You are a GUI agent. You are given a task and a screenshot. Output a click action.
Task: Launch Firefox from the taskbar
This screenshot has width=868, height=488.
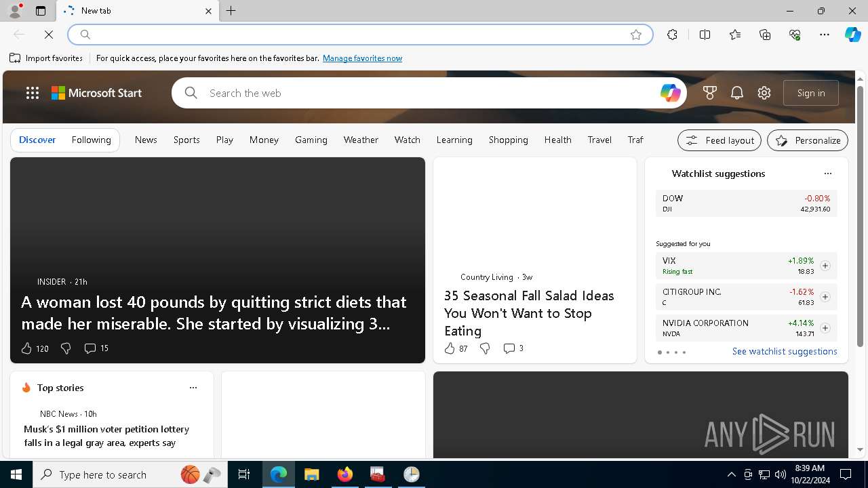(x=345, y=474)
